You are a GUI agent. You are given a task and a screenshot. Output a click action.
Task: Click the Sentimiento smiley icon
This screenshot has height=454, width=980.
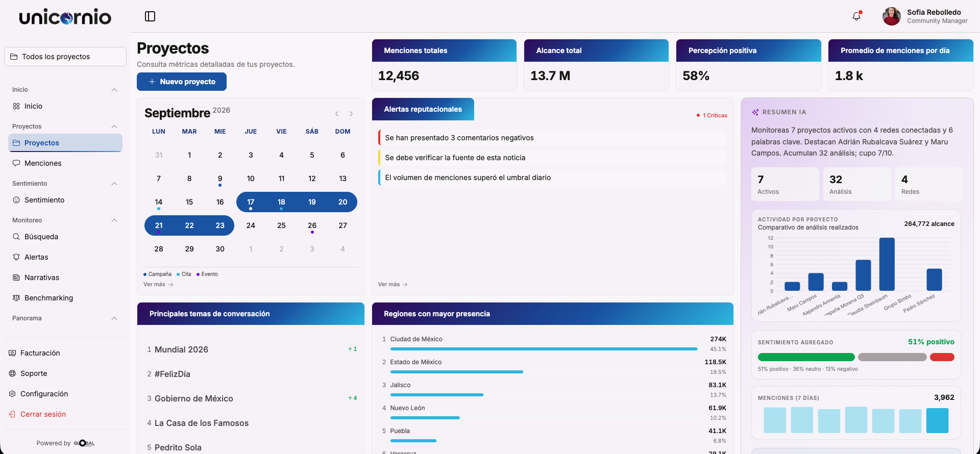(16, 200)
